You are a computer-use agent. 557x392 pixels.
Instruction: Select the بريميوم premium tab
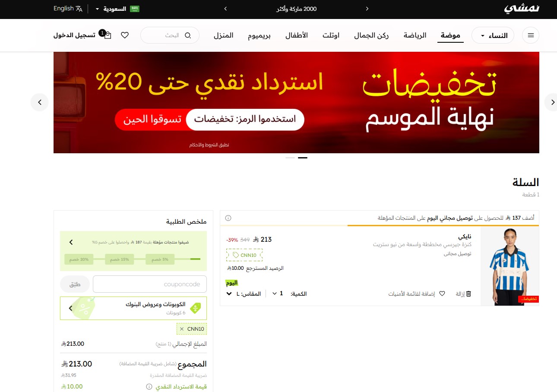click(259, 35)
